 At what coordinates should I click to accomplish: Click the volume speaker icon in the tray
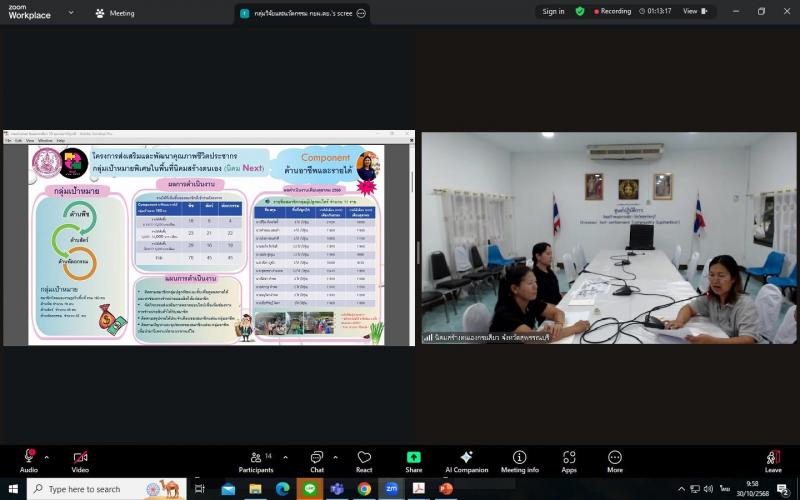click(708, 489)
